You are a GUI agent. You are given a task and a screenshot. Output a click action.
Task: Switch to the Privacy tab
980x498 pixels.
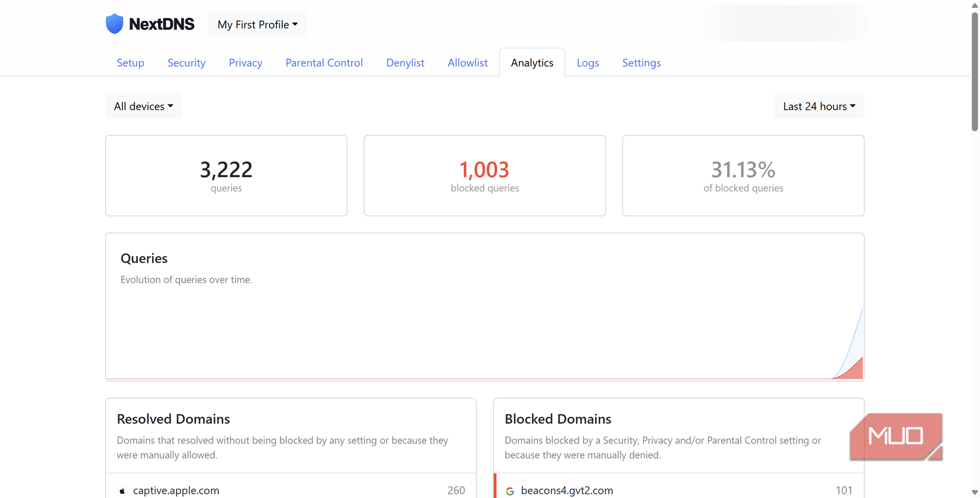point(245,62)
